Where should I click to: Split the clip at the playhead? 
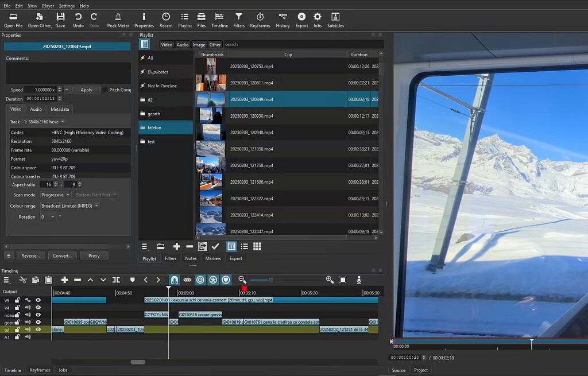click(x=115, y=280)
